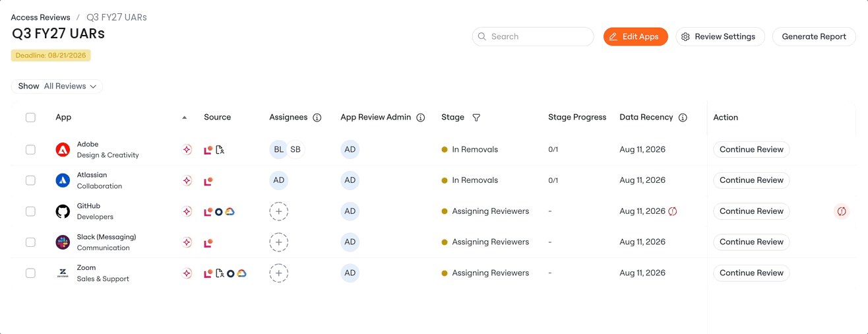Viewport: 868px width, 334px height.
Task: Continue Review for Zoom
Action: click(x=751, y=273)
